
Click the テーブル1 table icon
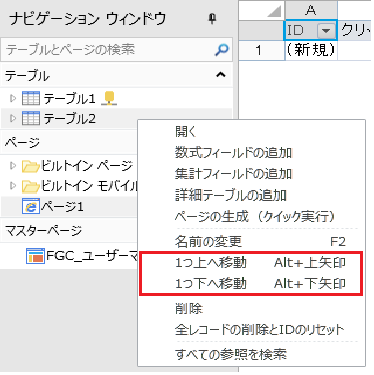pyautogui.click(x=31, y=98)
